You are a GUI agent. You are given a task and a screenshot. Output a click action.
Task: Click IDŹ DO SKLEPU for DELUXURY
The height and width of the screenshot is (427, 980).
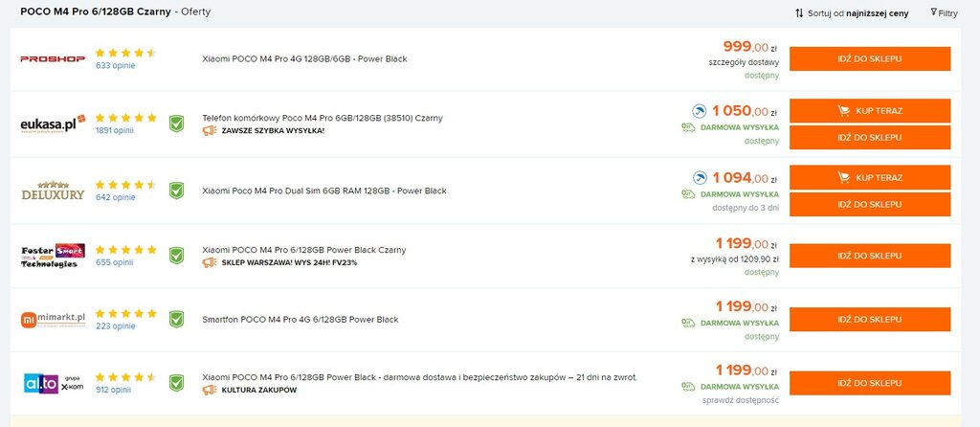(x=869, y=205)
